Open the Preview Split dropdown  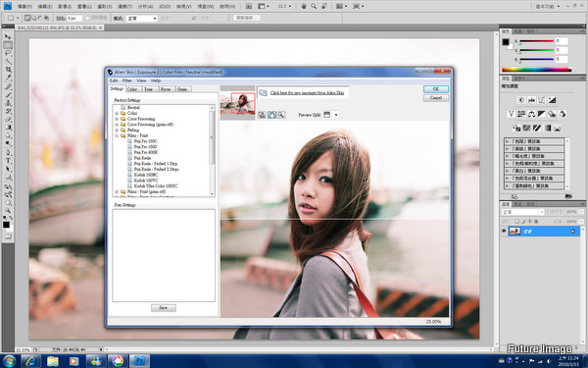click(336, 115)
